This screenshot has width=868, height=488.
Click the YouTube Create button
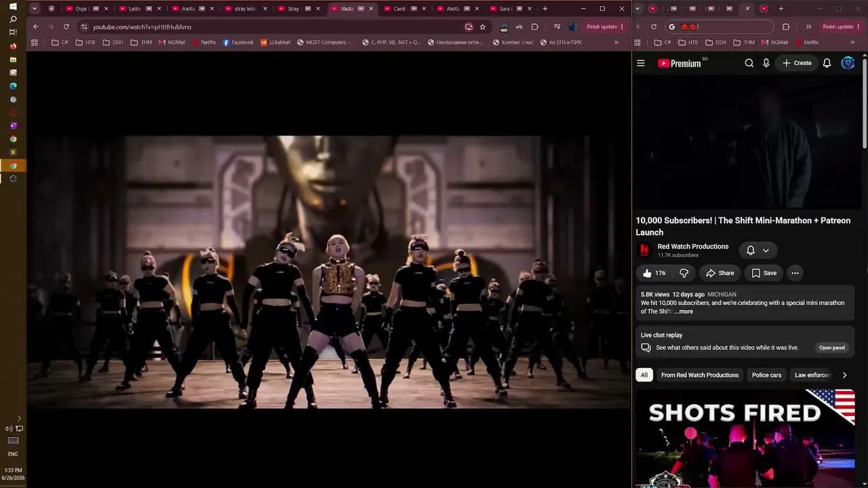click(797, 63)
